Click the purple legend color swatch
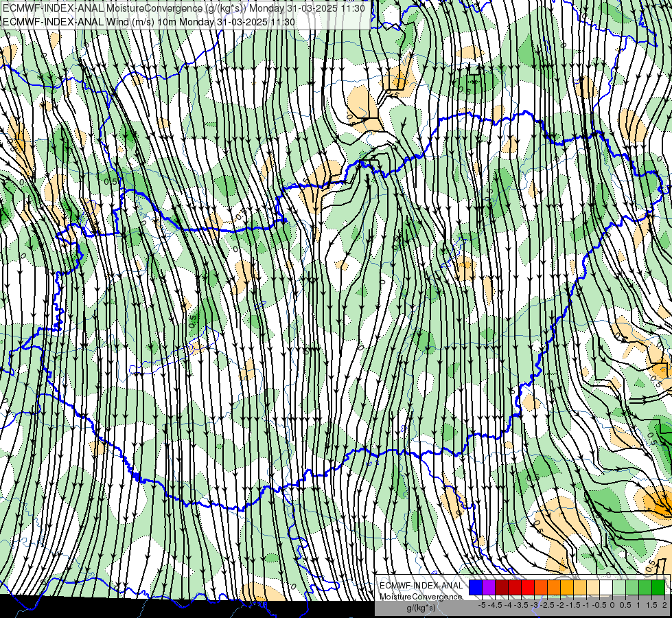 pyautogui.click(x=489, y=587)
